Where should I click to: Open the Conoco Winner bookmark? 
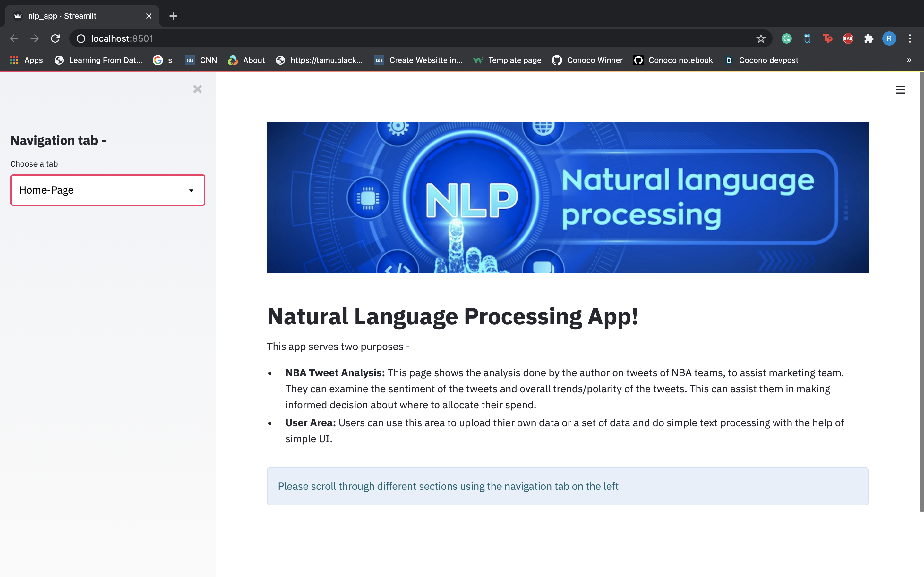587,60
